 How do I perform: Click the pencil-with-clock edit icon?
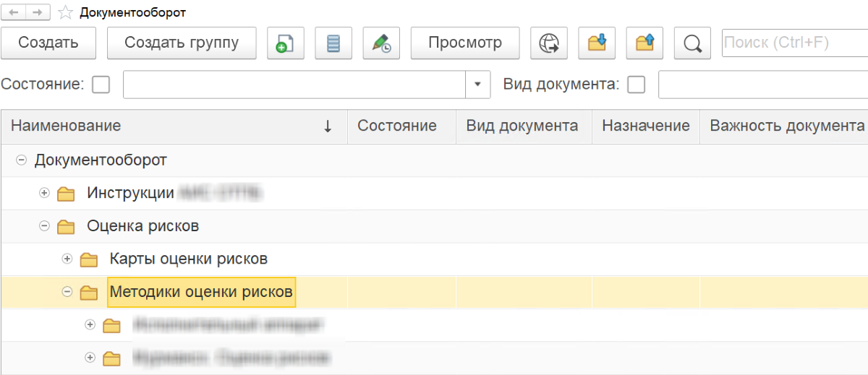coord(381,43)
